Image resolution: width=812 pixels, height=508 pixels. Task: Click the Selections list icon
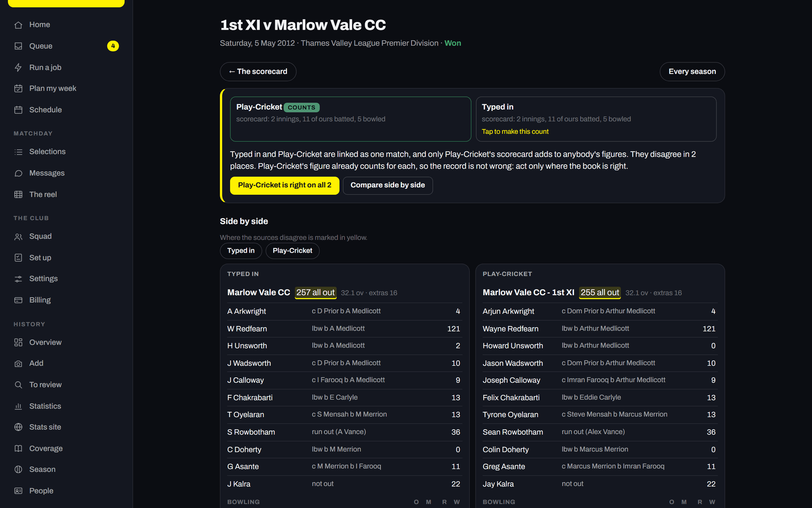(x=18, y=152)
